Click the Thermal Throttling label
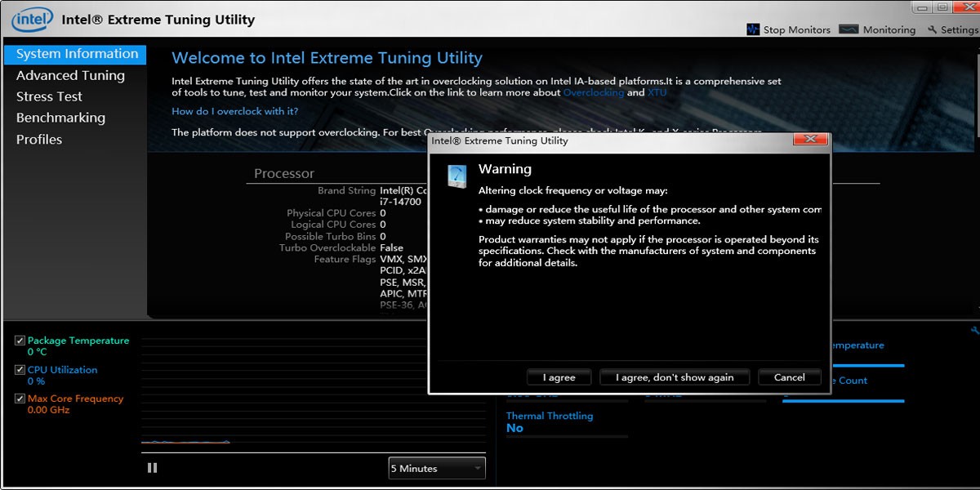 point(550,416)
